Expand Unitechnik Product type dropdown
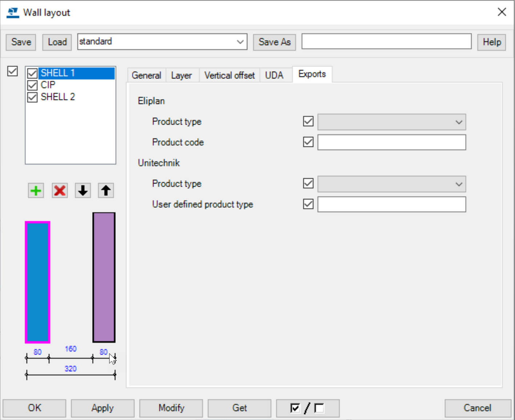The height and width of the screenshot is (420, 515). (459, 184)
